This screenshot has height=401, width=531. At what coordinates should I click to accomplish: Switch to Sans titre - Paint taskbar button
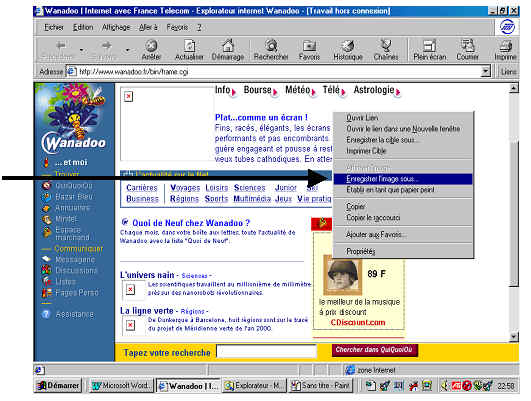coord(321,385)
